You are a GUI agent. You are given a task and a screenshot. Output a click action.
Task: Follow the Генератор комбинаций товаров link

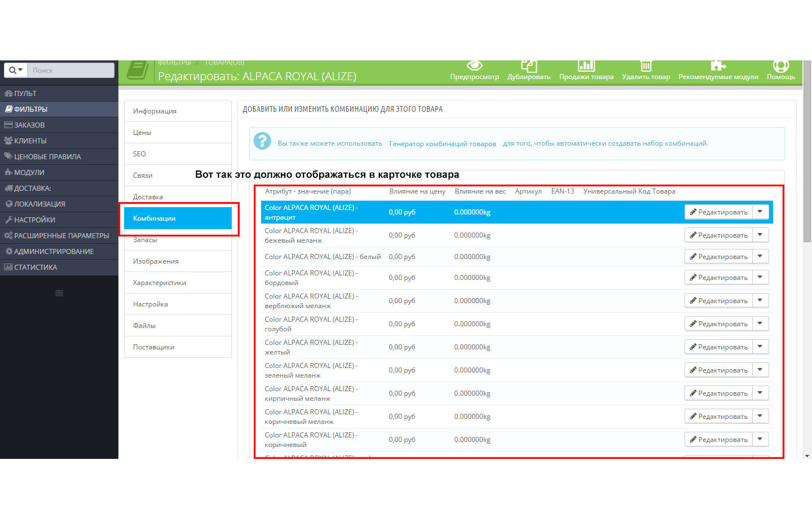coord(443,144)
